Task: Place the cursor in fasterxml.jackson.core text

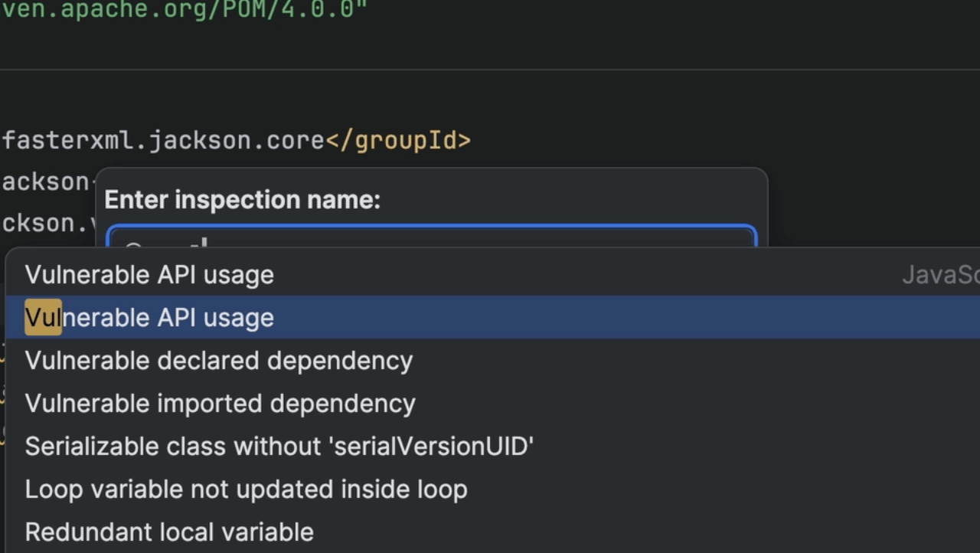Action: click(164, 141)
